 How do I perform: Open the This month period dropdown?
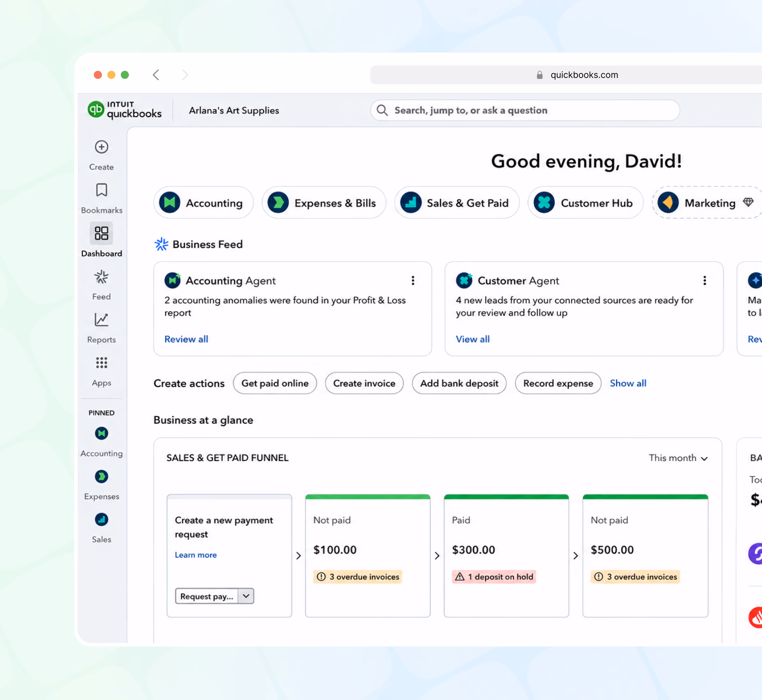(x=678, y=458)
